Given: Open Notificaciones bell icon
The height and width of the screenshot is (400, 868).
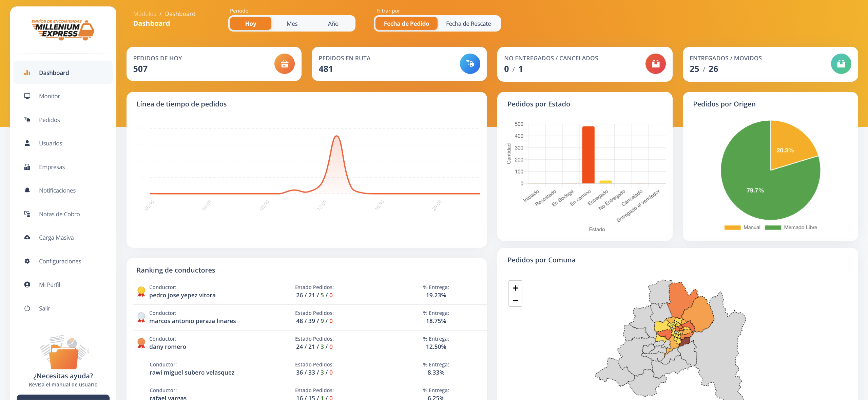Looking at the screenshot, I should 27,191.
